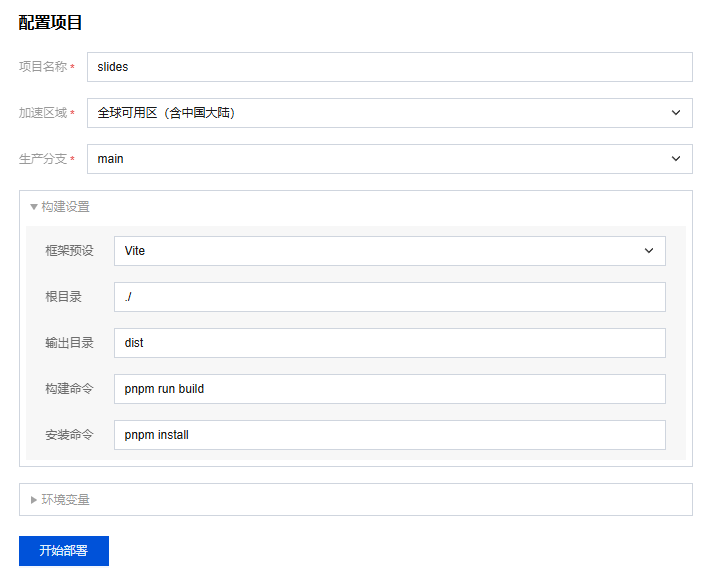Image resolution: width=712 pixels, height=580 pixels.
Task: Select the 输出目录 field showing dist
Action: (x=389, y=343)
